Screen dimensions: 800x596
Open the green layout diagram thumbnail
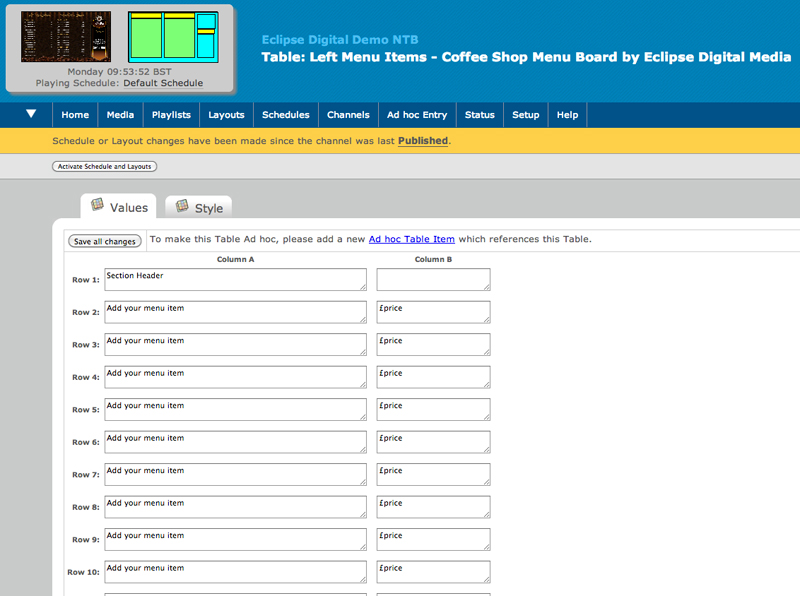pyautogui.click(x=173, y=37)
